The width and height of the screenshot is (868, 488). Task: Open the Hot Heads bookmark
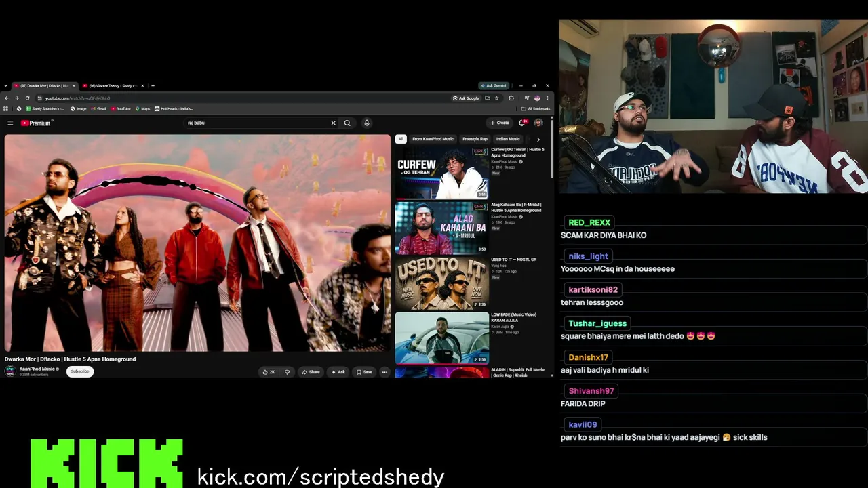(174, 108)
